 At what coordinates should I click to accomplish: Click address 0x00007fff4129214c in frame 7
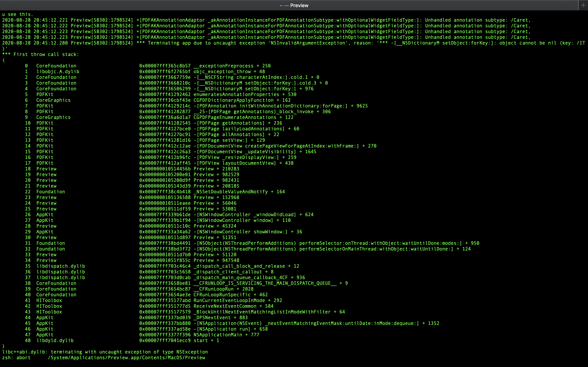[165, 106]
